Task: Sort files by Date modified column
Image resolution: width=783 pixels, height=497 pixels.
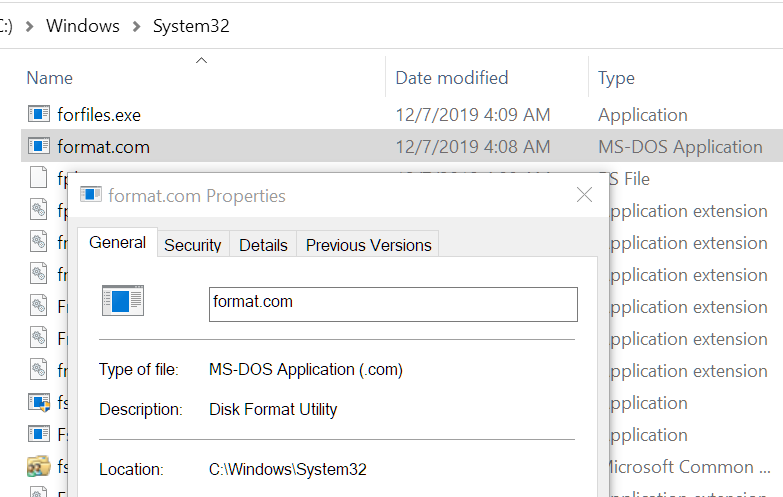Action: (451, 78)
